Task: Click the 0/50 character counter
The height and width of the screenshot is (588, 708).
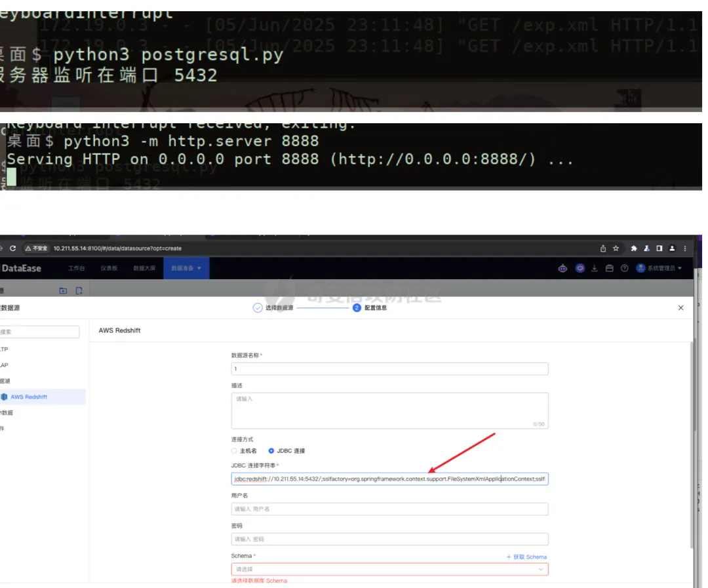Action: (539, 424)
